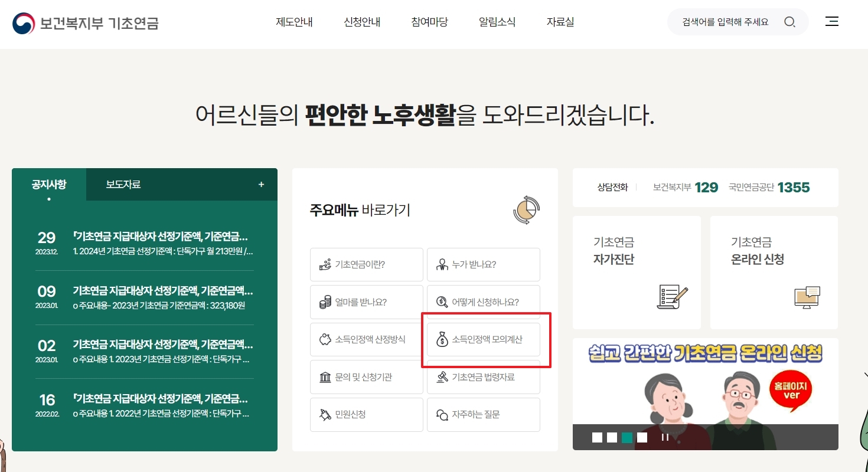Open the notice dated 09 2023.01.
Screen dimensions: 868x472
[145, 298]
